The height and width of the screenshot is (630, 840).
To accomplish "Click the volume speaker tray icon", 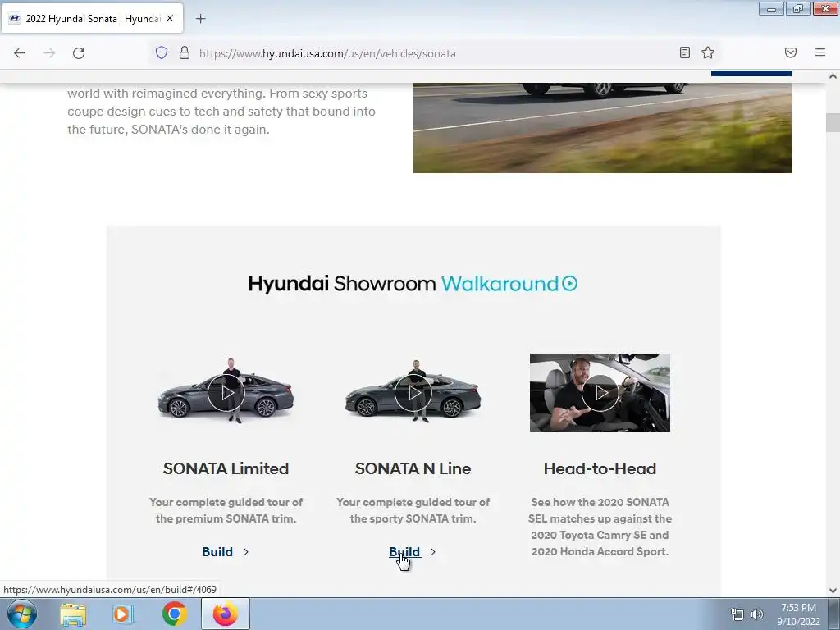I will 757,614.
